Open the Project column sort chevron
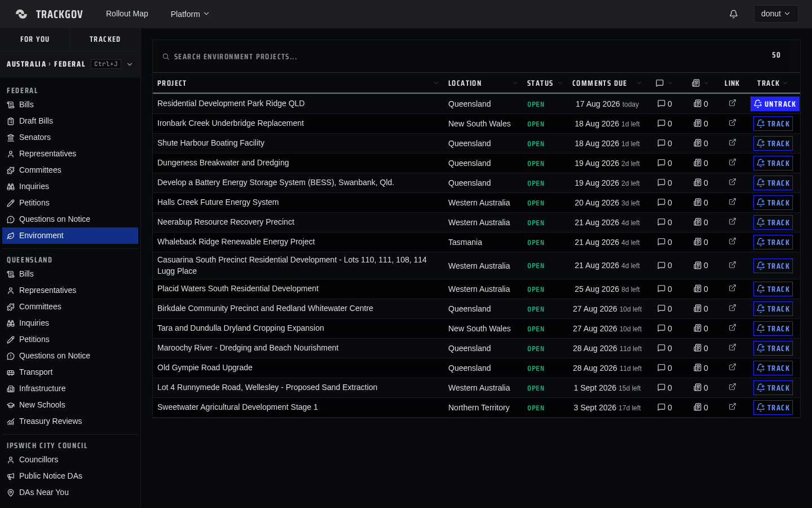 coord(436,84)
